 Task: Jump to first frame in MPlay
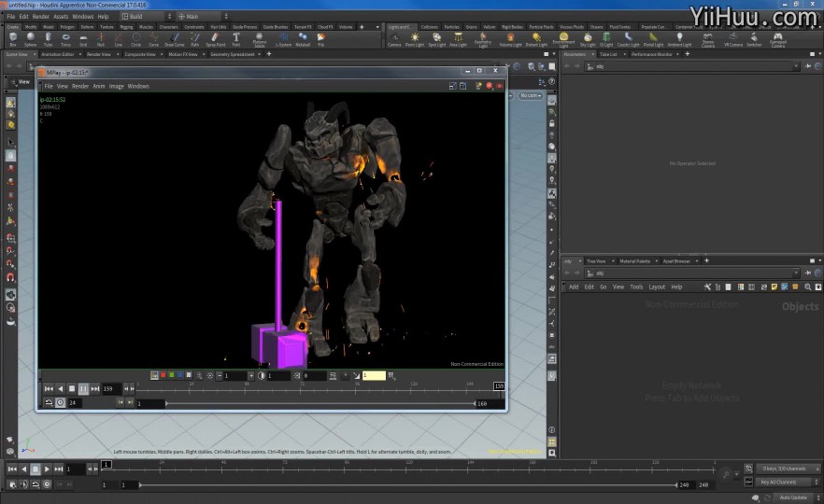click(x=49, y=388)
